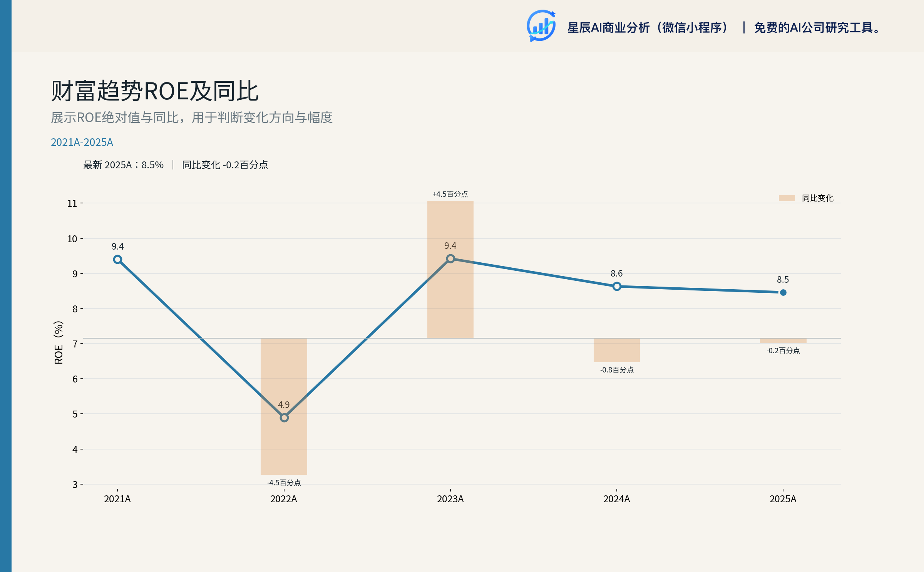Viewport: 924px width, 572px height.
Task: Click the 2024A x-axis label
Action: pos(617,499)
